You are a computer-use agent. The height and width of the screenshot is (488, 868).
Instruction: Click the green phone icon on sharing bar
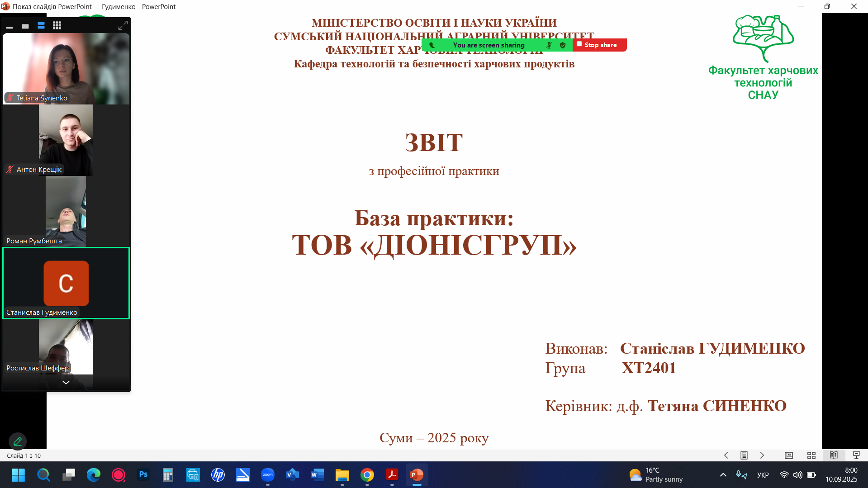tap(432, 45)
